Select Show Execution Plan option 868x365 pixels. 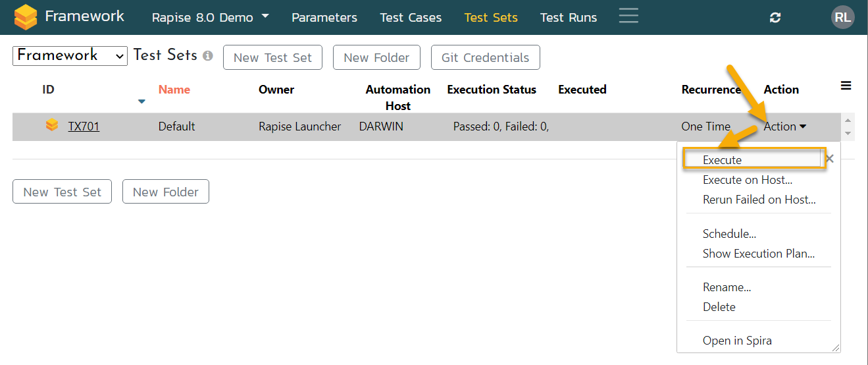click(758, 254)
